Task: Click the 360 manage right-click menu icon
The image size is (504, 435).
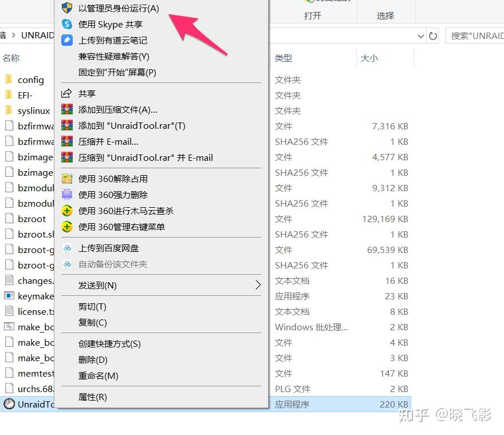Action: 67,227
